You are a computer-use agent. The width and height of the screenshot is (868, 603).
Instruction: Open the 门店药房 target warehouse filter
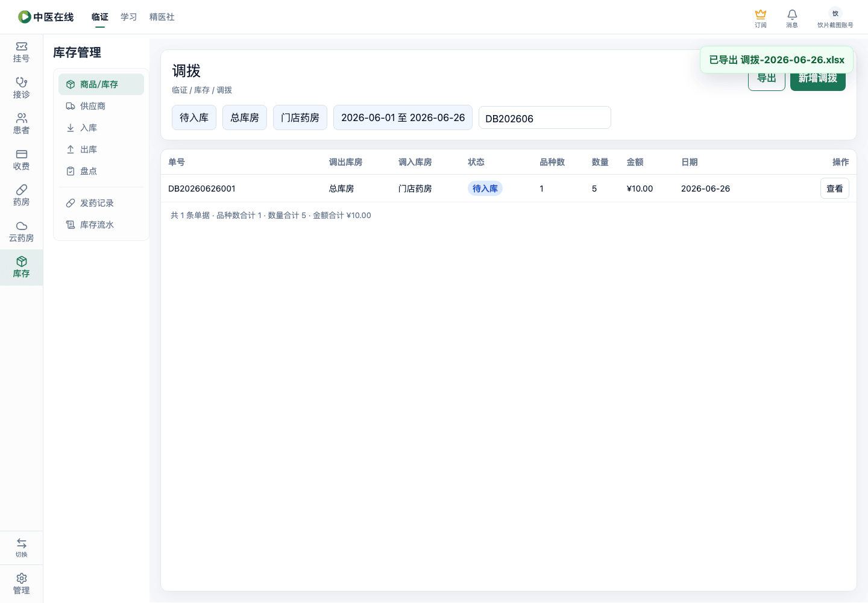300,117
